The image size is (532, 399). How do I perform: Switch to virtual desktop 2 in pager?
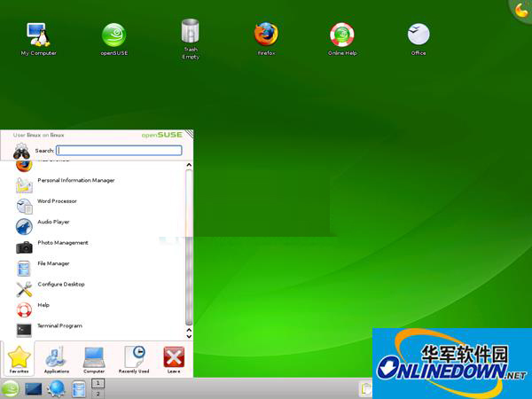(x=99, y=393)
